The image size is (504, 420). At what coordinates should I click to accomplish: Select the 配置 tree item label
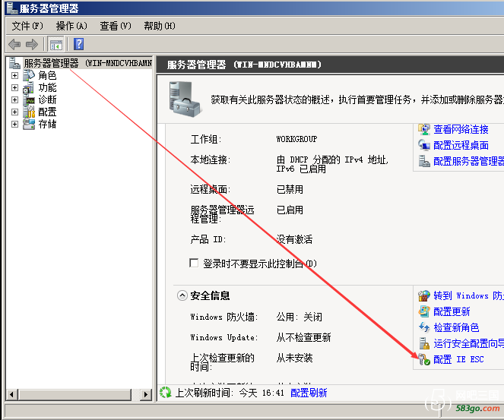pos(47,112)
